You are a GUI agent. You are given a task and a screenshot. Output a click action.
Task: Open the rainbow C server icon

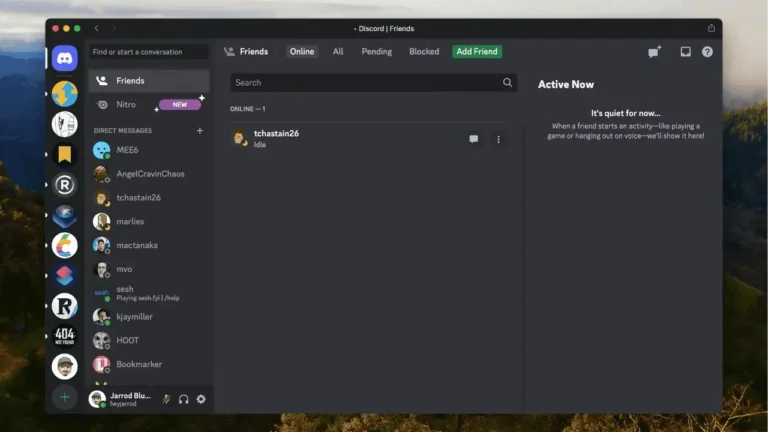pos(65,245)
